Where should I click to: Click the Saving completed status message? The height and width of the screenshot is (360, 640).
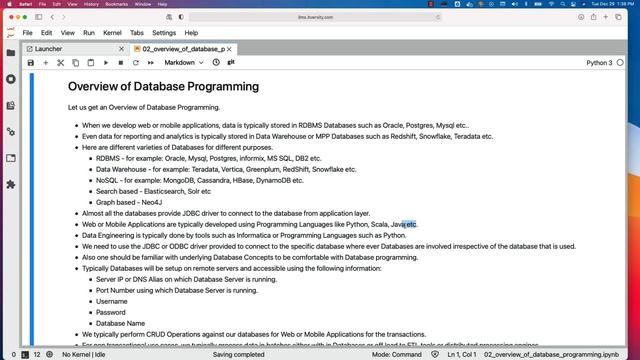pos(238,355)
